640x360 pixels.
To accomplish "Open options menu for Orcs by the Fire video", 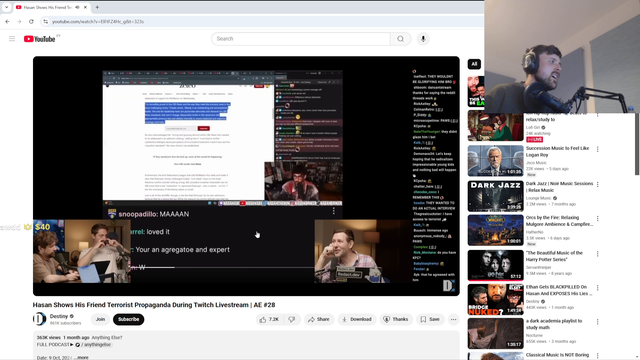I will pyautogui.click(x=598, y=219).
